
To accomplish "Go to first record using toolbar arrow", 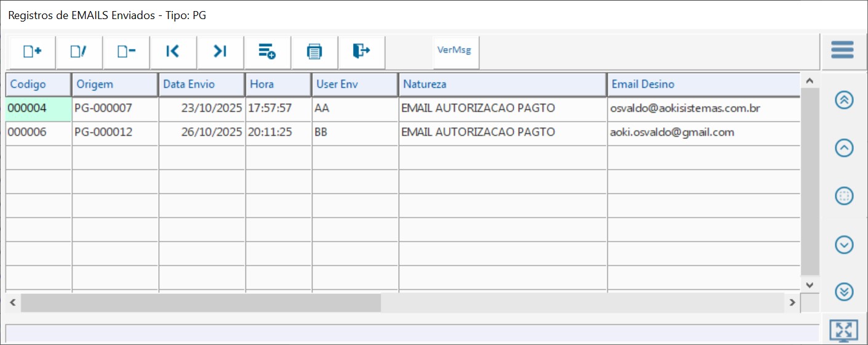I will (x=173, y=52).
